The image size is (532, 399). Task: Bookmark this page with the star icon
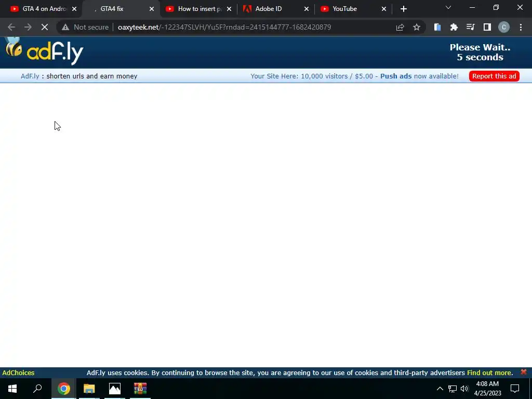417,27
